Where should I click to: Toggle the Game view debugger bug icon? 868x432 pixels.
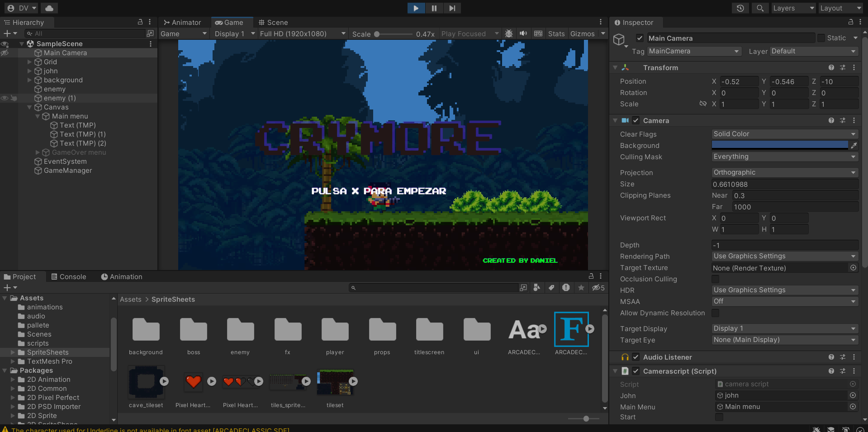coord(509,33)
